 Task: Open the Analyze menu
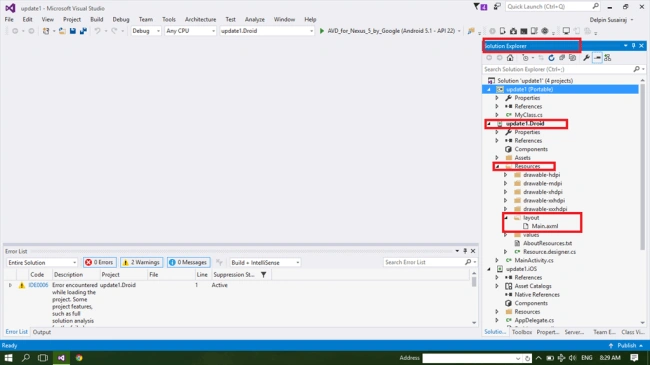point(255,19)
